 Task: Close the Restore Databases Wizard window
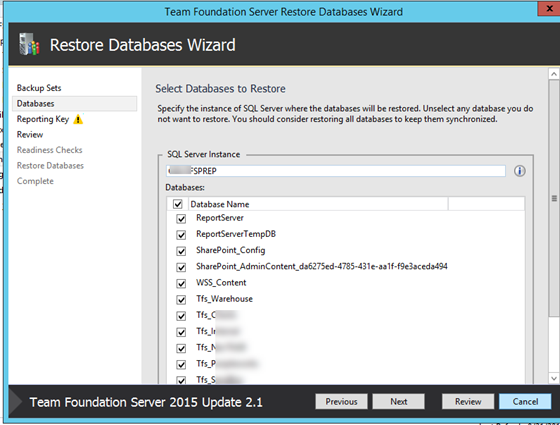pyautogui.click(x=549, y=9)
